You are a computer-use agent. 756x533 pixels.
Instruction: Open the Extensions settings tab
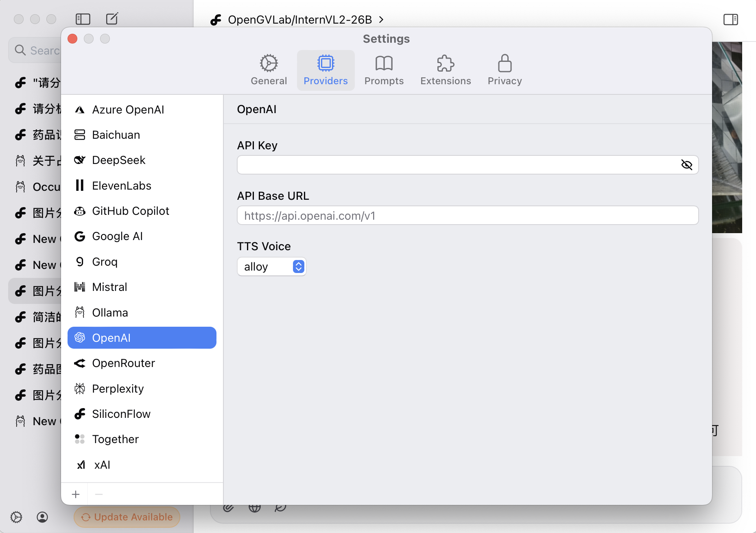[x=446, y=70]
